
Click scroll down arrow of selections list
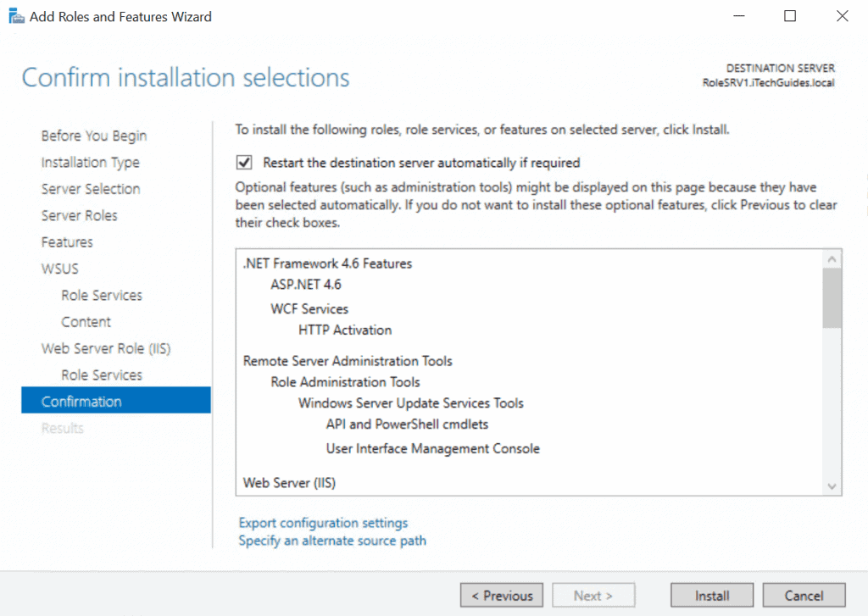click(x=832, y=486)
